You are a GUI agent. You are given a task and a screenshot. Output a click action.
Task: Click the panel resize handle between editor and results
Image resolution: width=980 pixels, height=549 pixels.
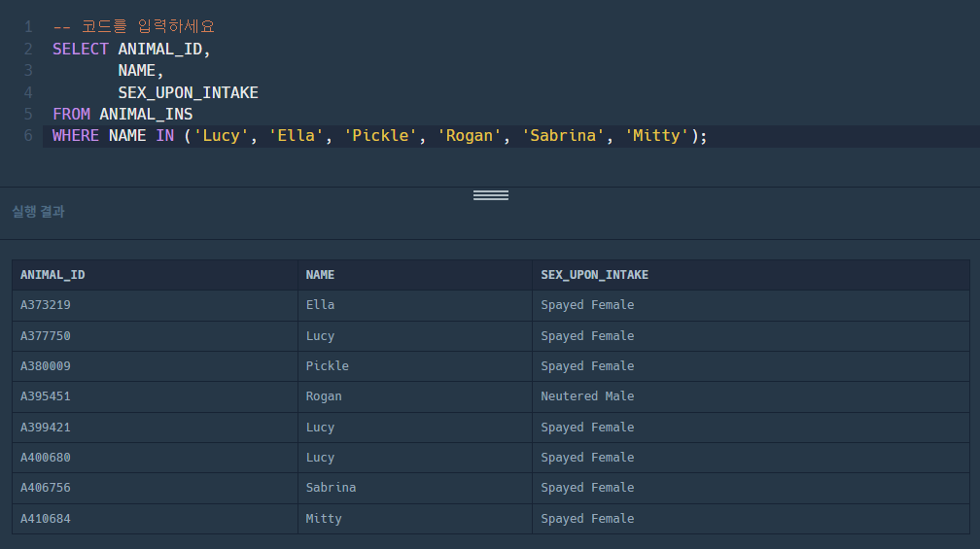491,195
